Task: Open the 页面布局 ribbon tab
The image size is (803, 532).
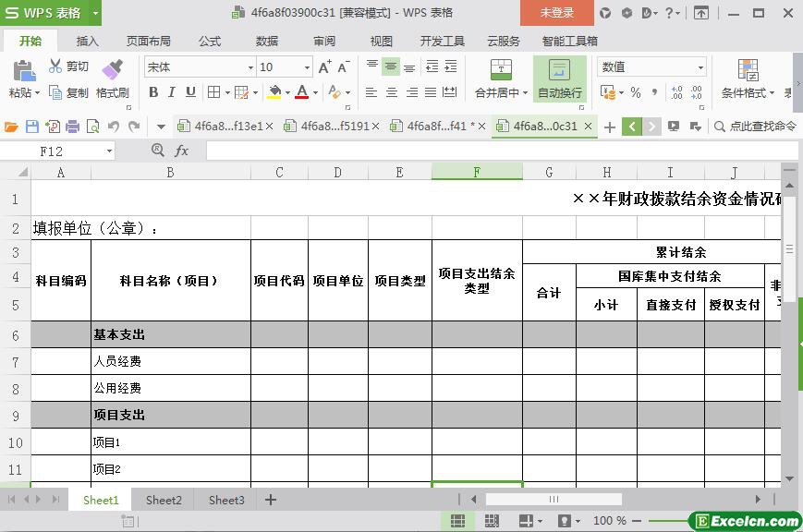Action: (148, 41)
